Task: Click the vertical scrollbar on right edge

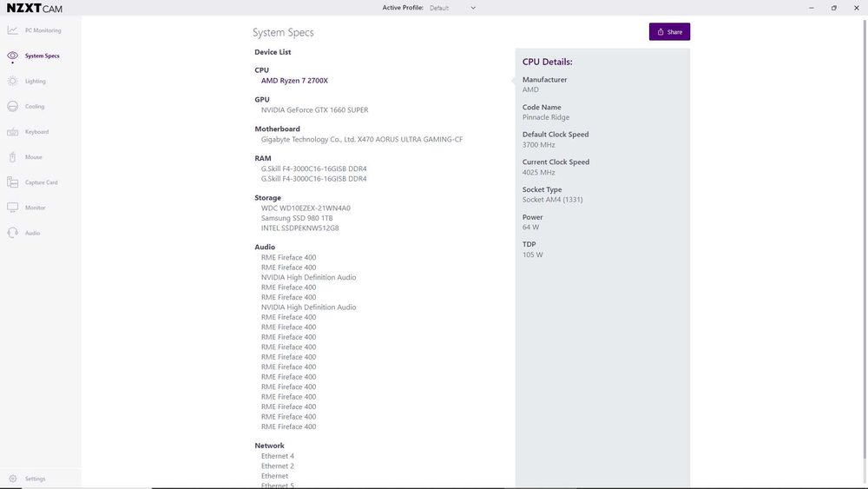Action: tap(865, 238)
